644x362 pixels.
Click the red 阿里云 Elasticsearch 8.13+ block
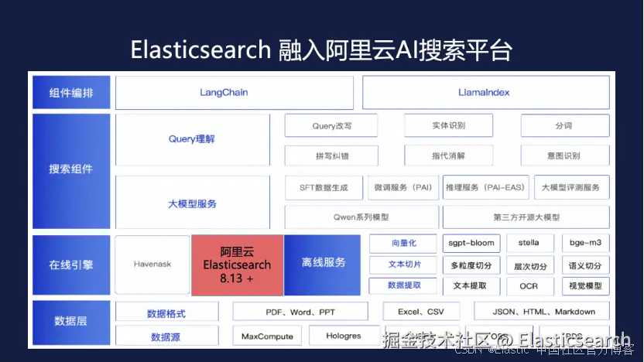tap(238, 265)
